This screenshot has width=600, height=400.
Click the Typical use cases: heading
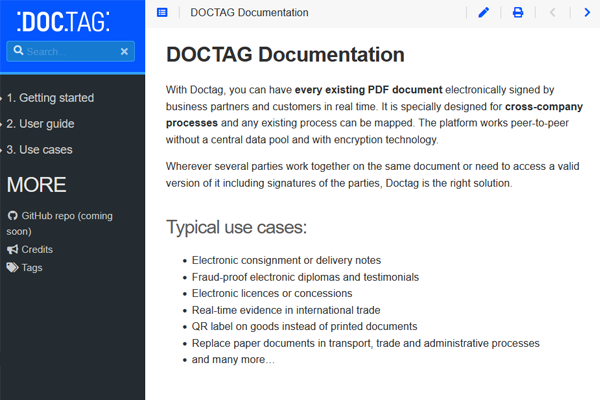click(236, 227)
